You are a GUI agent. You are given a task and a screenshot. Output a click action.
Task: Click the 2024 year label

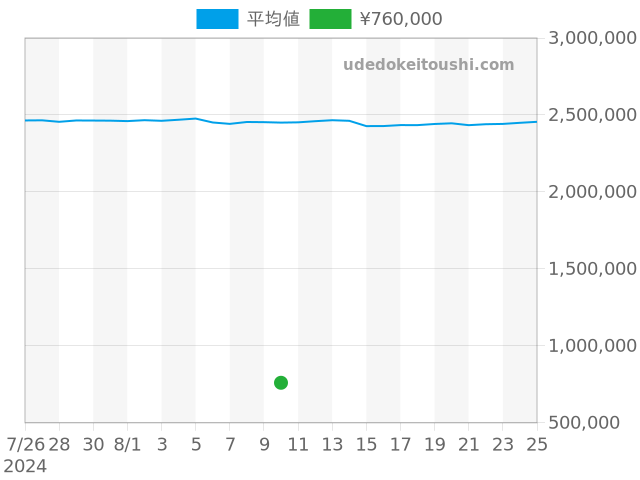pos(25,466)
